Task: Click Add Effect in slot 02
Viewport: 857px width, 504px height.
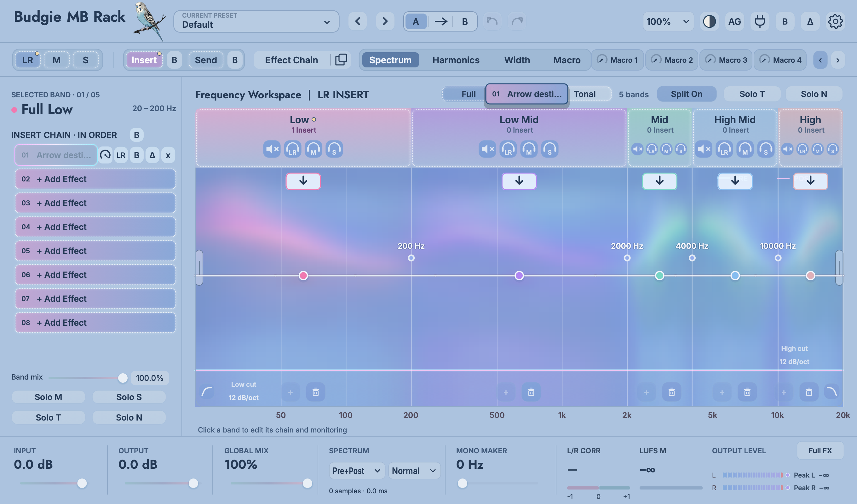Action: pyautogui.click(x=95, y=179)
